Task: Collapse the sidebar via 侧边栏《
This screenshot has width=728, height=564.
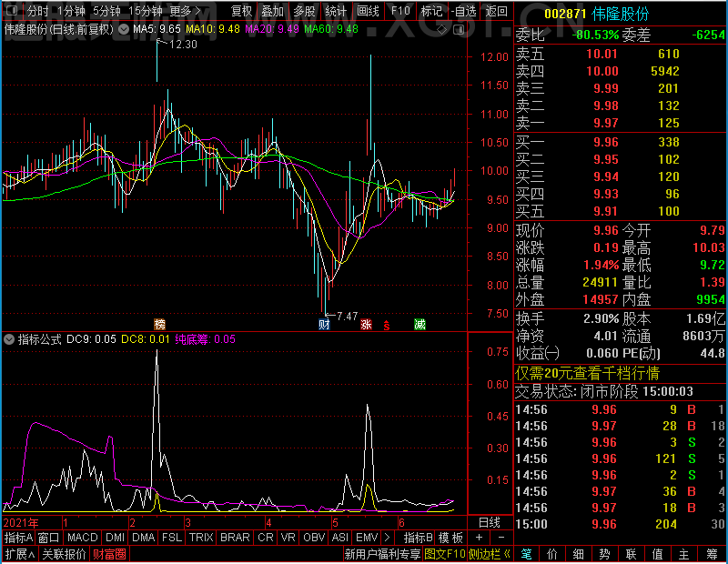Action: 490,554
